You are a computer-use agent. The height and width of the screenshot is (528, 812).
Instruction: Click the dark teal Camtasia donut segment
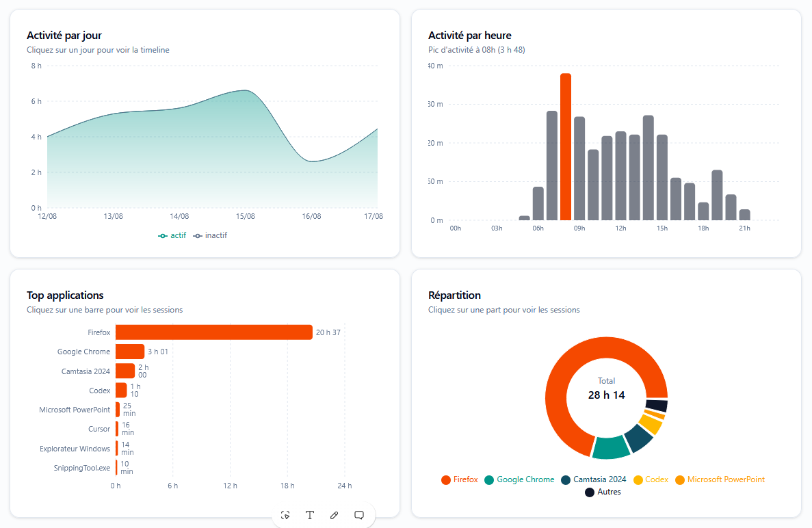tap(639, 438)
